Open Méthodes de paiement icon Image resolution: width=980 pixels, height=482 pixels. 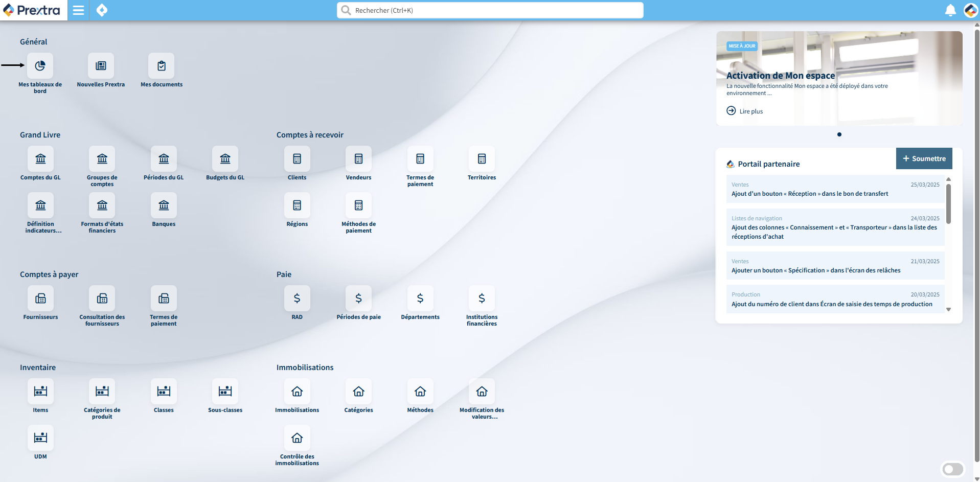click(359, 205)
